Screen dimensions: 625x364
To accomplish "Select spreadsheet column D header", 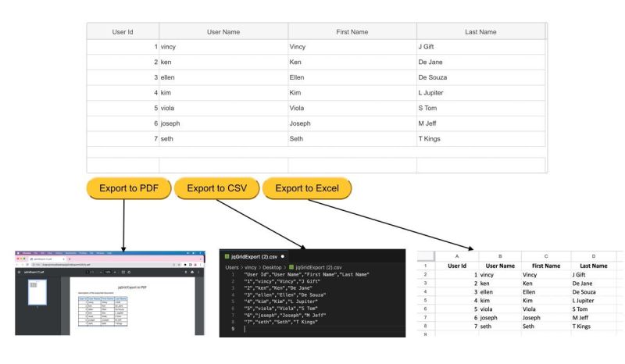I will [x=594, y=256].
